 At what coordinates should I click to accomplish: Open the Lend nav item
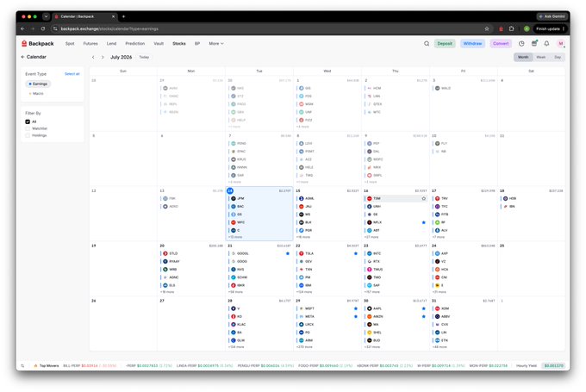(111, 44)
